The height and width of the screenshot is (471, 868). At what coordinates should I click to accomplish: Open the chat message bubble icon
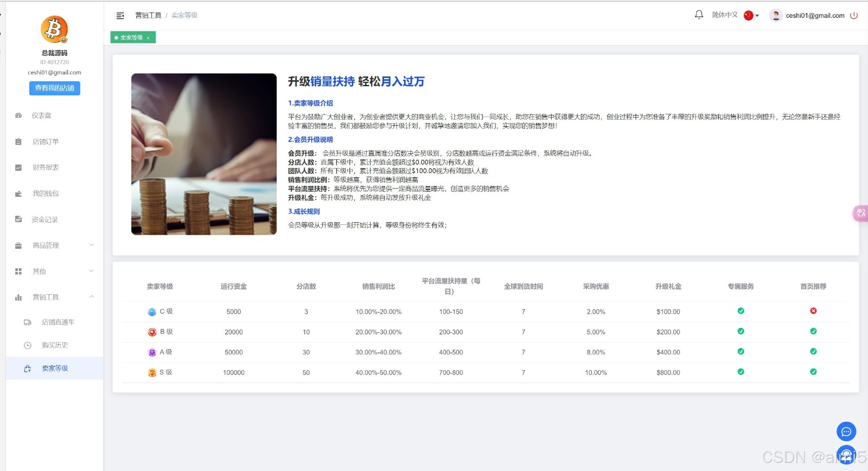pos(846,431)
